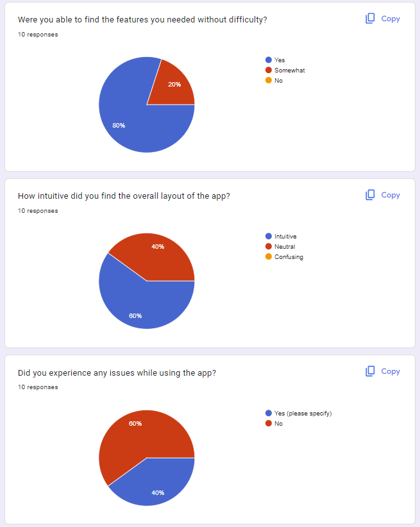Click the orange Confusing legend dot
Screen dimensions: 420x527
pyautogui.click(x=269, y=257)
